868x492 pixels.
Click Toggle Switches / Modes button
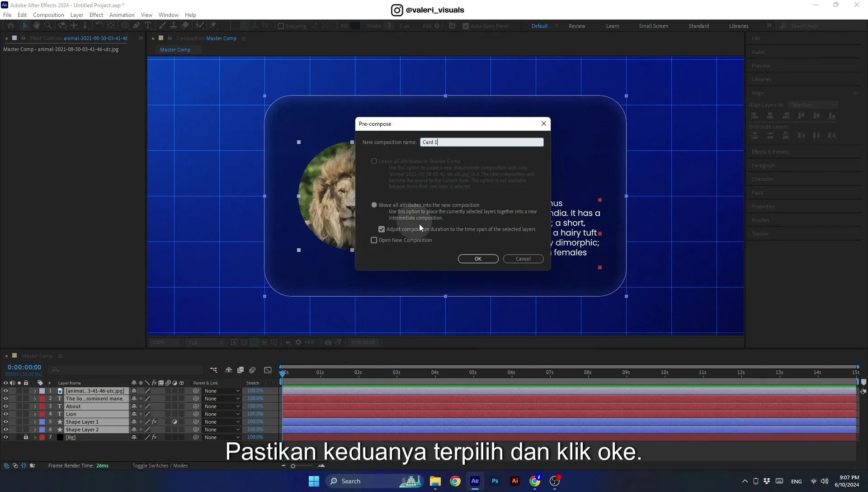(160, 466)
